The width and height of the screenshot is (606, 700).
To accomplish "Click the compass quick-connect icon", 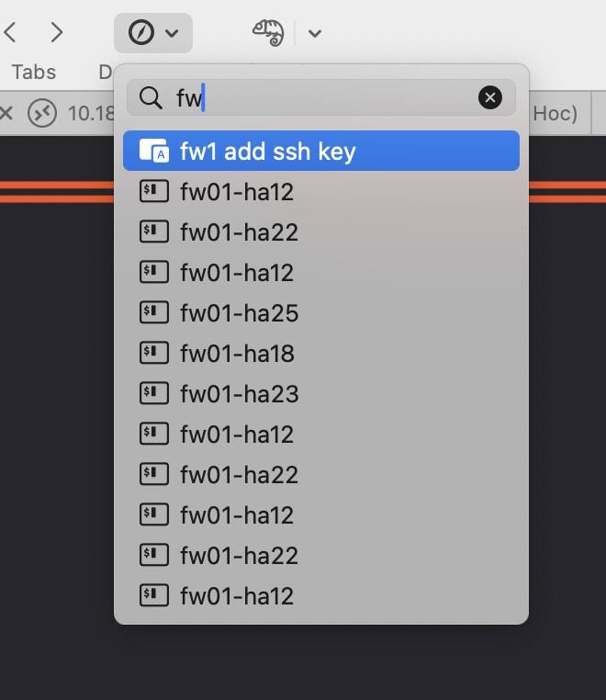I will (x=141, y=33).
